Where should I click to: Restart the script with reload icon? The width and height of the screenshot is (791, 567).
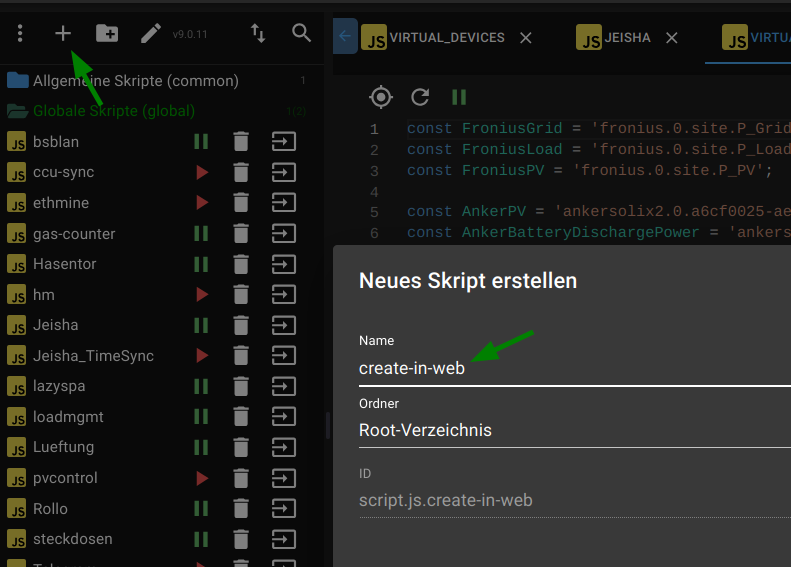tap(420, 97)
